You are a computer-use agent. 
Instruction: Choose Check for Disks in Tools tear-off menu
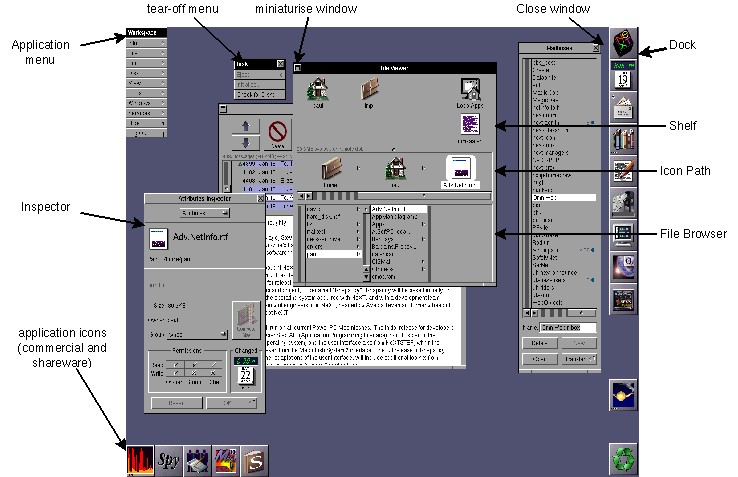tap(259, 95)
